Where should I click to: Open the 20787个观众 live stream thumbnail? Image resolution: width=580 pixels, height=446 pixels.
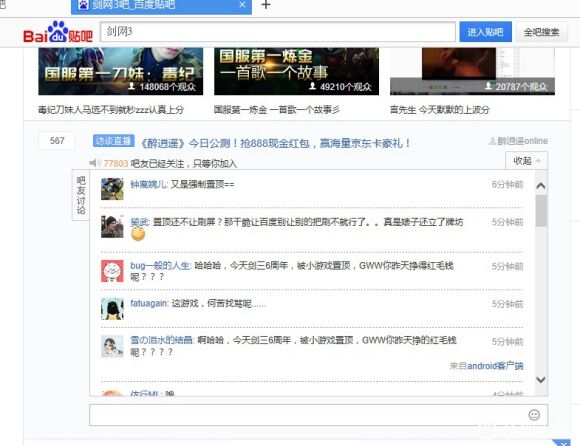click(x=472, y=71)
